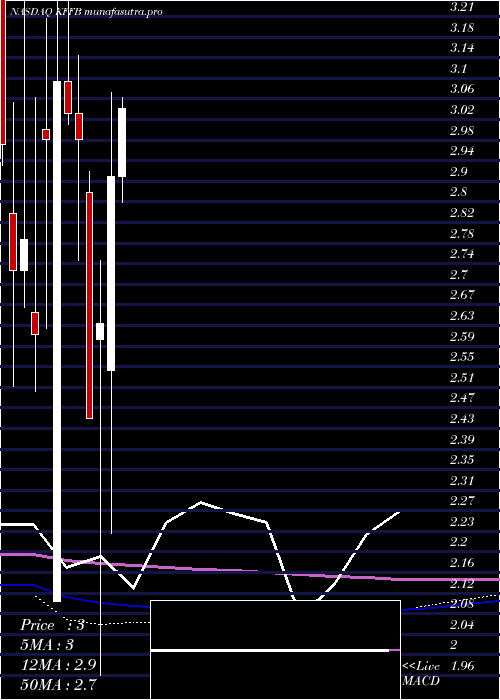Select the 2.51 price axis label
The image size is (500, 700).
tap(462, 378)
